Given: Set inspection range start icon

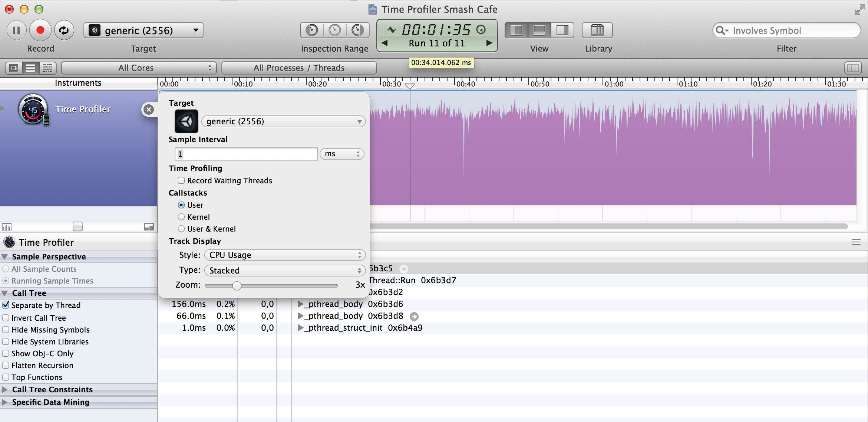Looking at the screenshot, I should (312, 30).
